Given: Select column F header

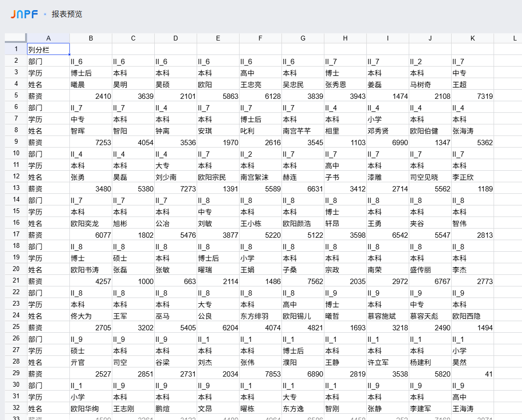Looking at the screenshot, I should point(260,38).
